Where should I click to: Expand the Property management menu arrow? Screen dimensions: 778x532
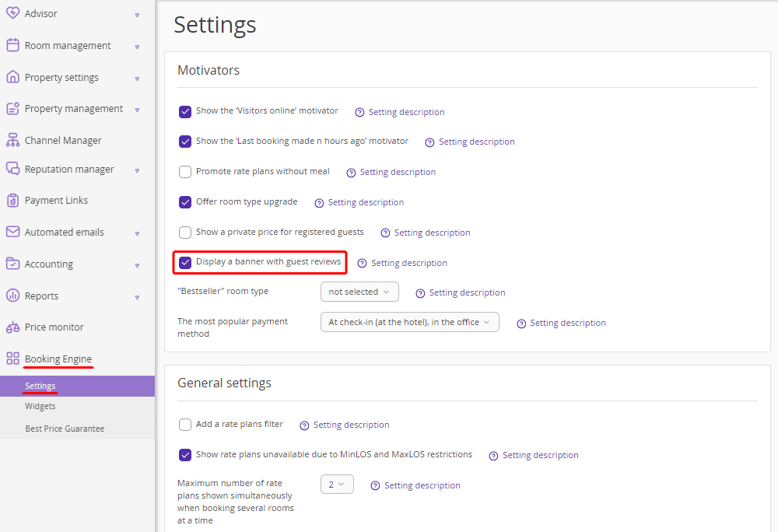click(138, 110)
